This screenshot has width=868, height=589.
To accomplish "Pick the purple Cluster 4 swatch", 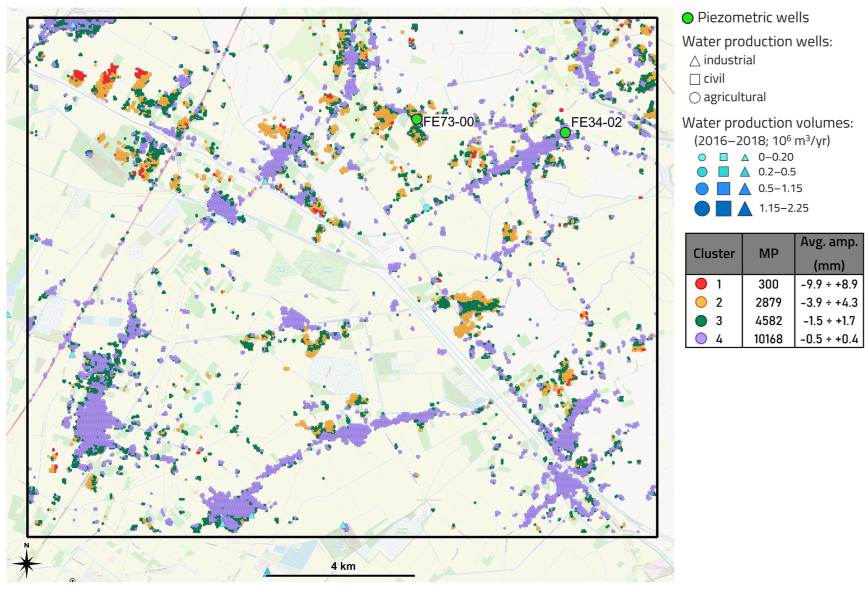I will coord(701,339).
